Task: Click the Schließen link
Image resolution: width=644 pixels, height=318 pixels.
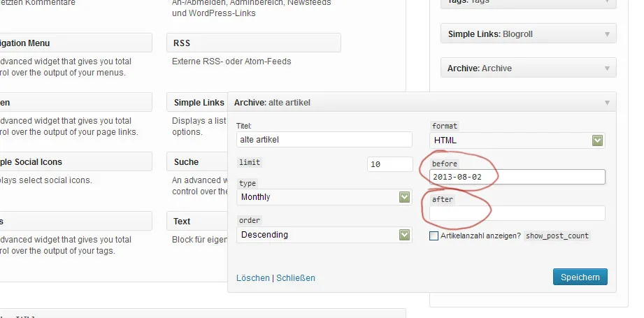Action: coord(296,277)
